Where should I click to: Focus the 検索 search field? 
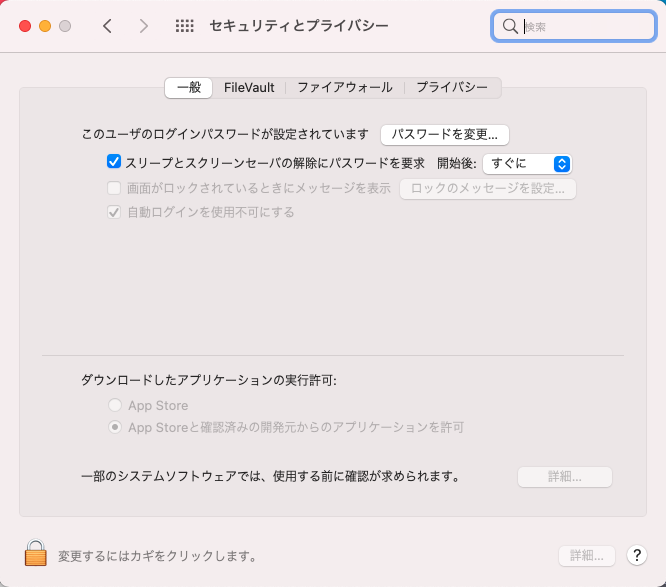coord(574,26)
